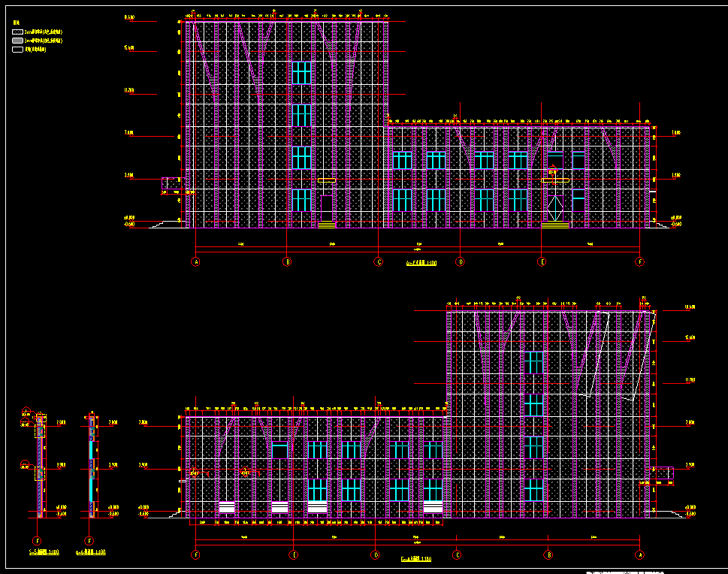Click axis bubble F of the bottom elevation
This screenshot has width=728, height=574.
coord(195,554)
